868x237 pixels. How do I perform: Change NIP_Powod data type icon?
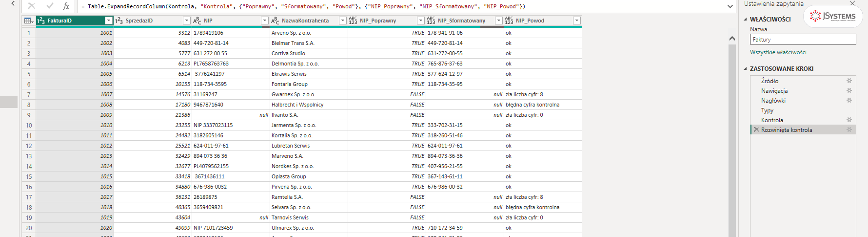[509, 21]
